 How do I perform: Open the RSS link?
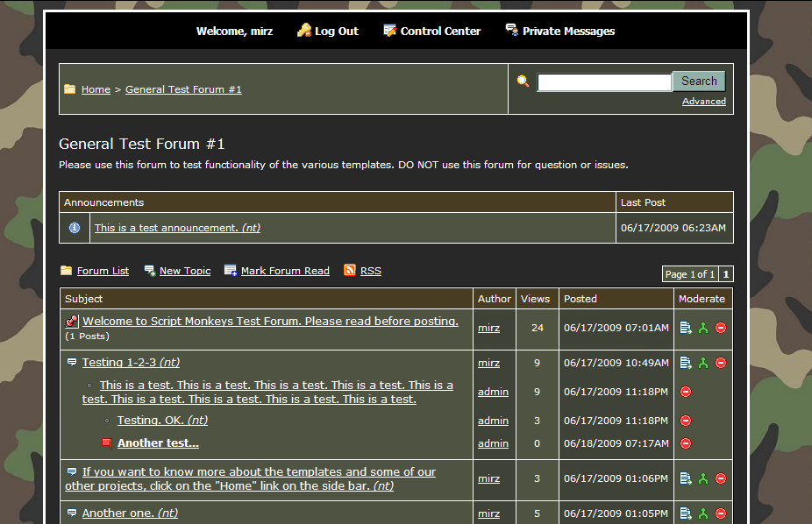[371, 271]
